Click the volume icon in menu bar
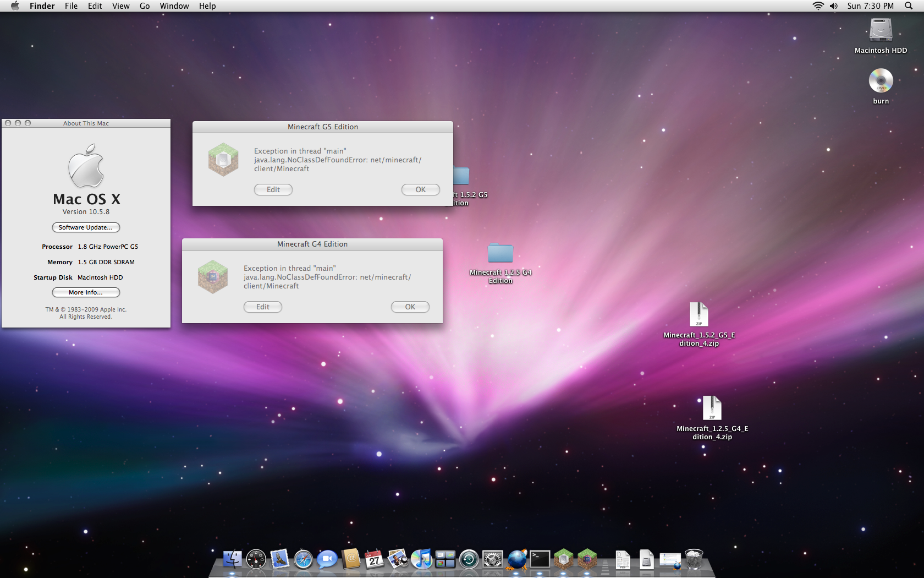The width and height of the screenshot is (924, 578). click(834, 6)
